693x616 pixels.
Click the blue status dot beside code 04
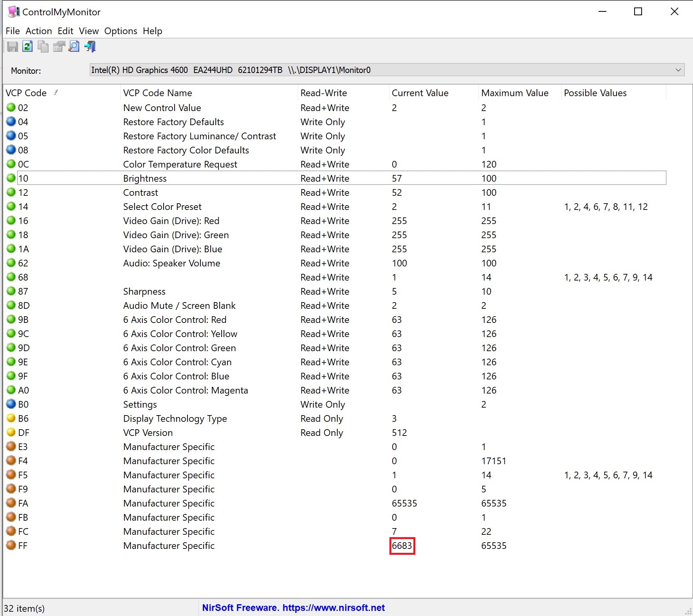(x=11, y=122)
